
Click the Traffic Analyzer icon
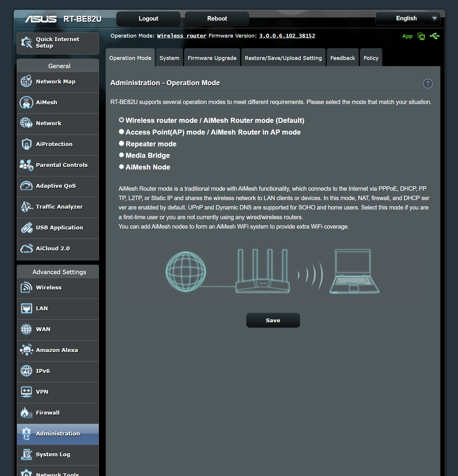26,207
